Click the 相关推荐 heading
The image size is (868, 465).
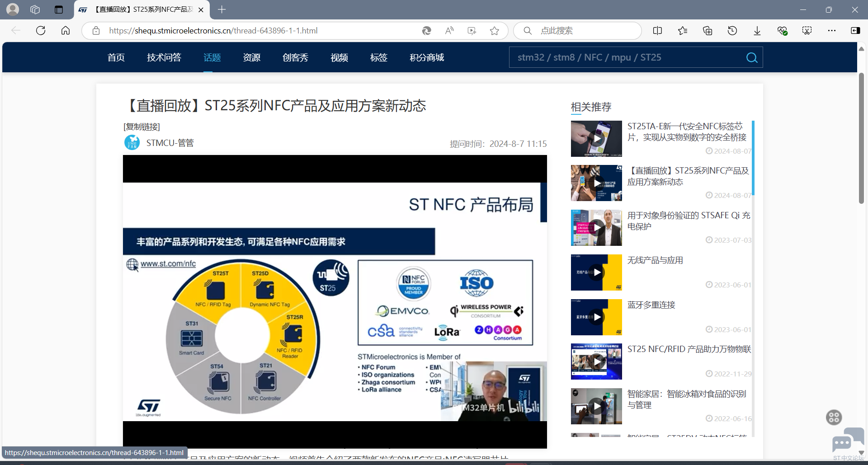pos(591,107)
